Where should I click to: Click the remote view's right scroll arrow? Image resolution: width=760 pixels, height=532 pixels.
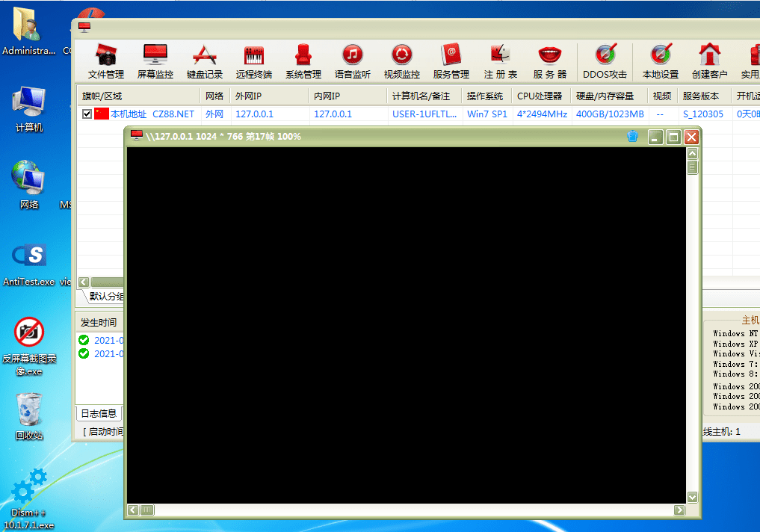point(679,510)
